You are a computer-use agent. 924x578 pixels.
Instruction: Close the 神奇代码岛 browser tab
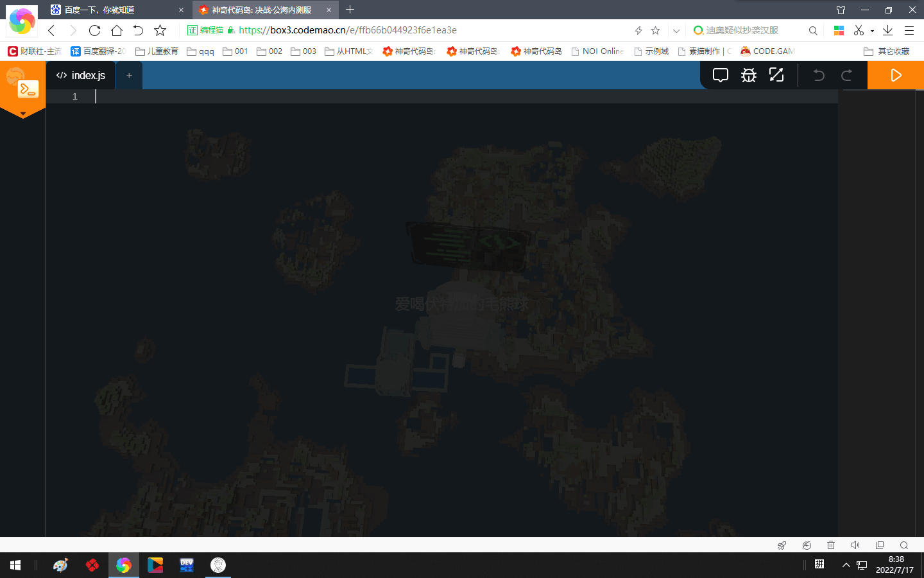coord(329,10)
